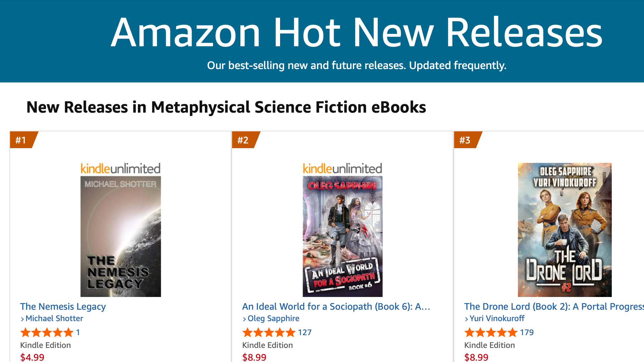644x362 pixels.
Task: Open The Nemesis Legacy title link
Action: point(63,306)
